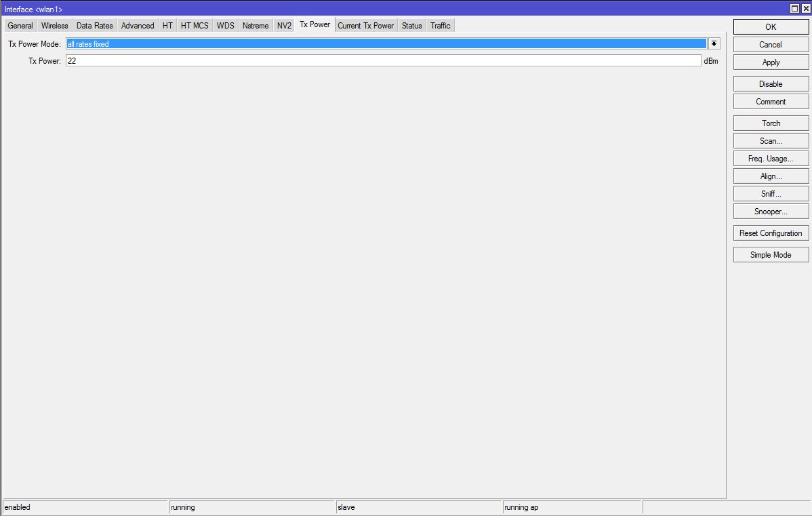The image size is (812, 516).
Task: Open the Scan... wireless tool
Action: 771,141
